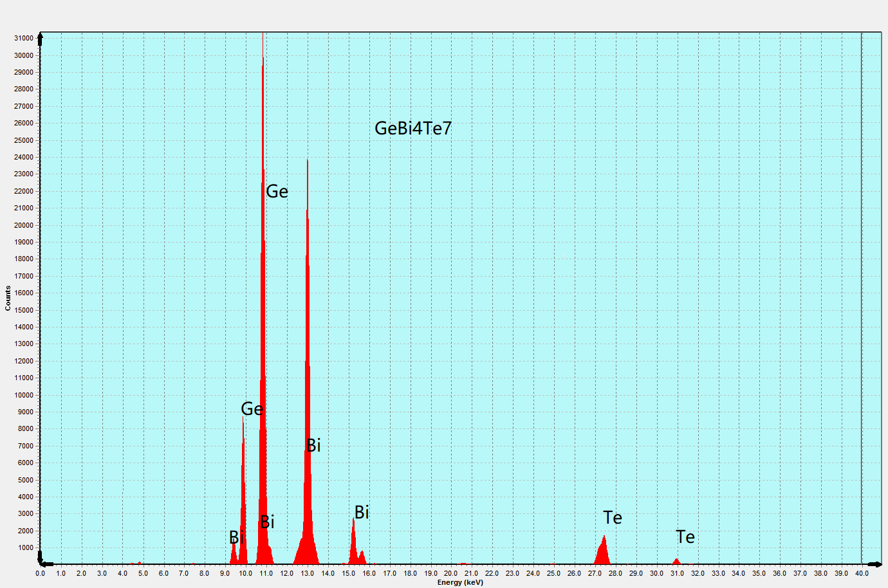Click the Bi label at the 11 keV peak base
The image size is (888, 588).
(x=267, y=522)
